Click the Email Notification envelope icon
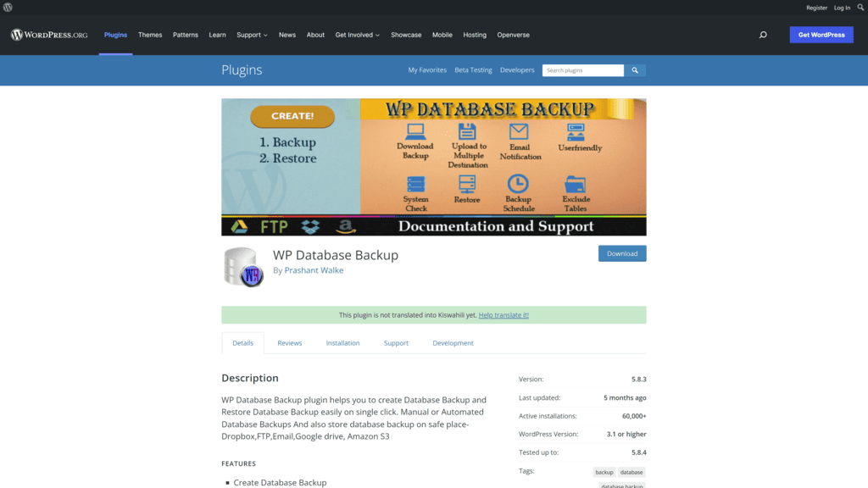868x488 pixels. pyautogui.click(x=519, y=131)
